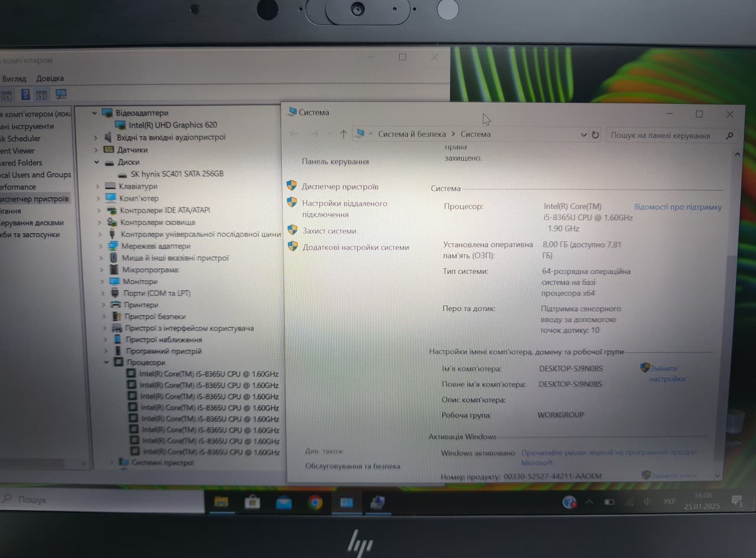
Task: Click the taskbar Пошук search box
Action: tap(102, 500)
